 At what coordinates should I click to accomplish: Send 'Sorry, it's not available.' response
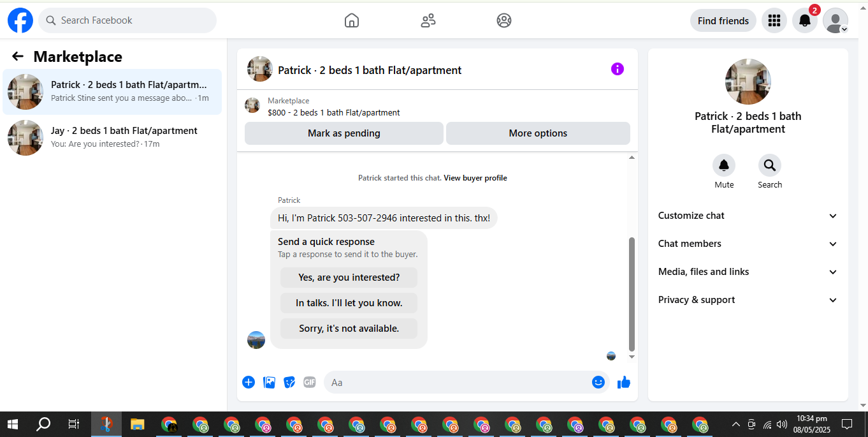click(349, 329)
